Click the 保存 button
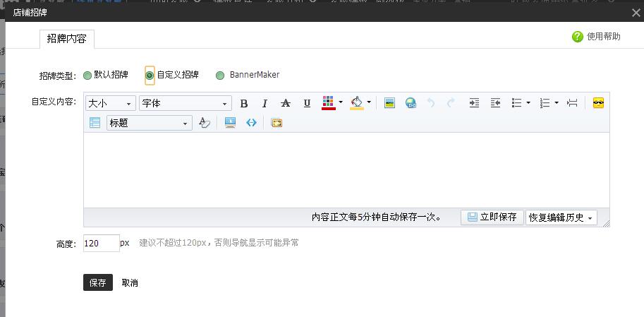644x317 pixels. point(98,282)
